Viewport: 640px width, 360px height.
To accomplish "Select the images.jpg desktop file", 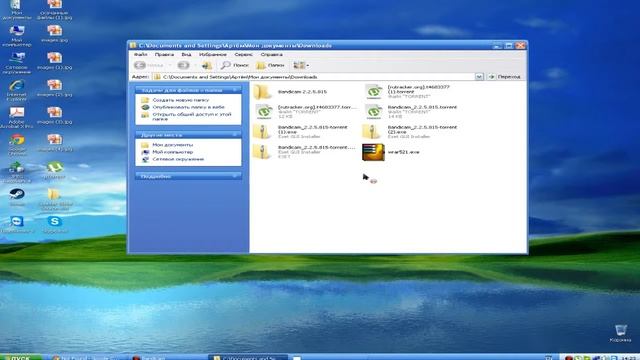I will tap(54, 33).
